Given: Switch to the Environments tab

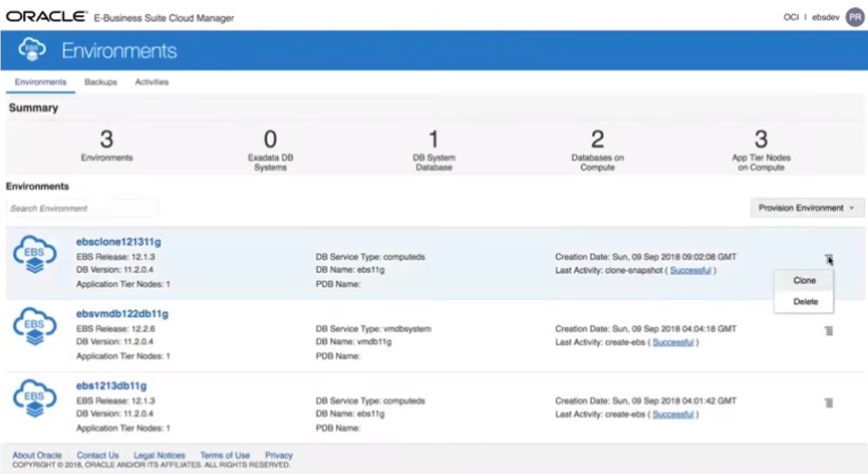Looking at the screenshot, I should pyautogui.click(x=41, y=82).
